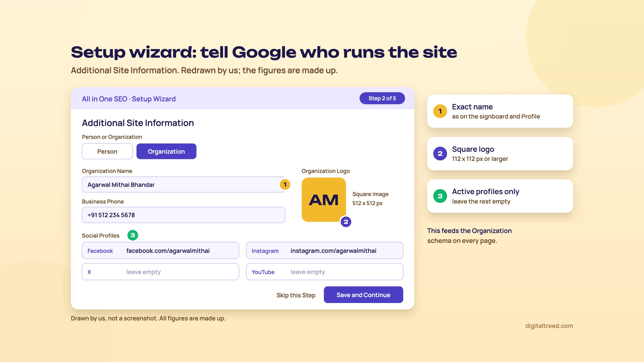
Task: Click All in One SEO Setup Wizard title
Action: (129, 99)
